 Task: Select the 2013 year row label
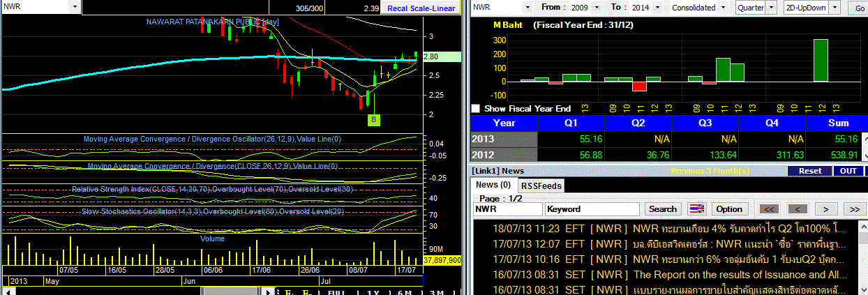tap(504, 139)
